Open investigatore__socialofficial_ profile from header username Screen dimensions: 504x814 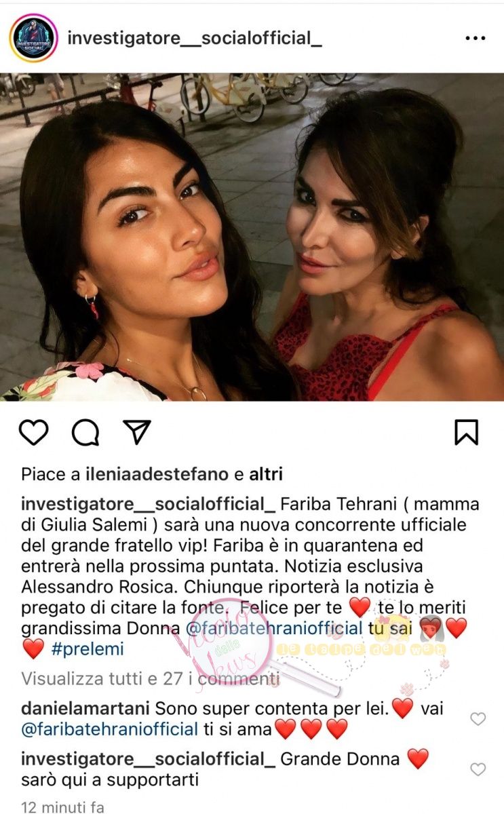[x=194, y=39]
